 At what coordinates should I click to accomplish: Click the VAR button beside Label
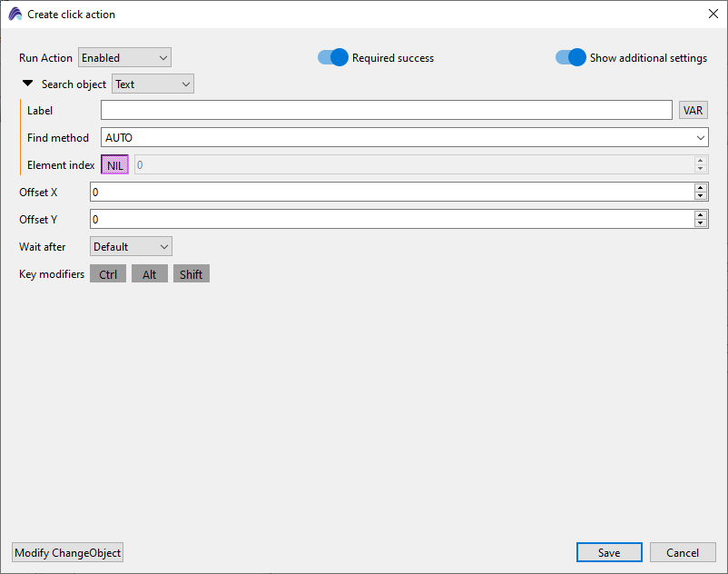click(x=694, y=111)
